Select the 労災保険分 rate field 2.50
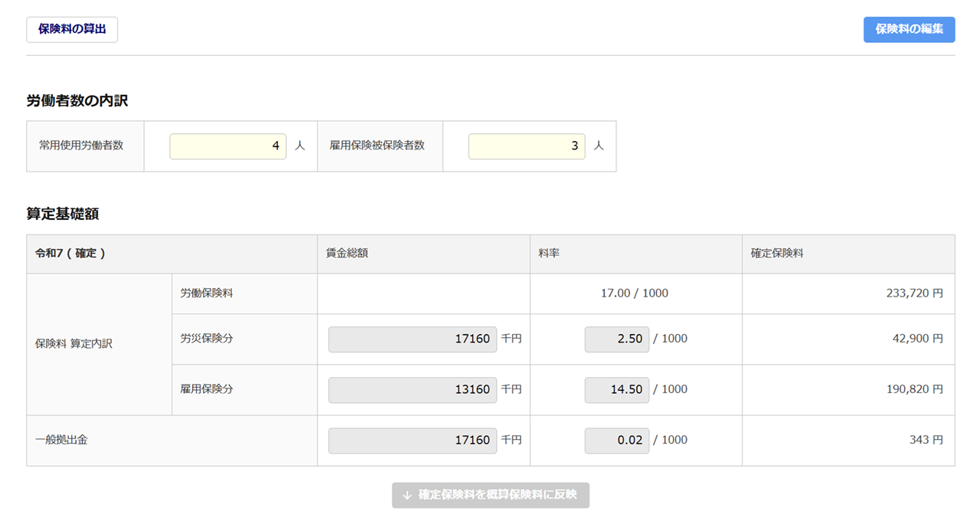980x518 pixels. click(616, 339)
